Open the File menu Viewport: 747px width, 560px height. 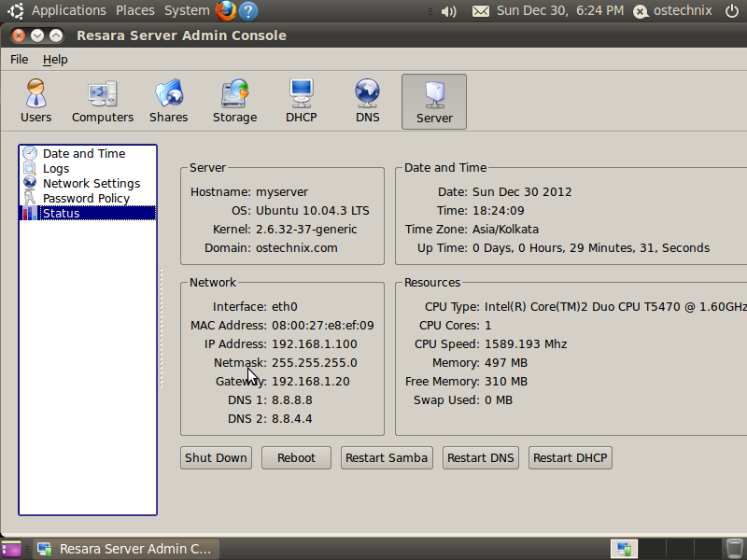[x=20, y=60]
